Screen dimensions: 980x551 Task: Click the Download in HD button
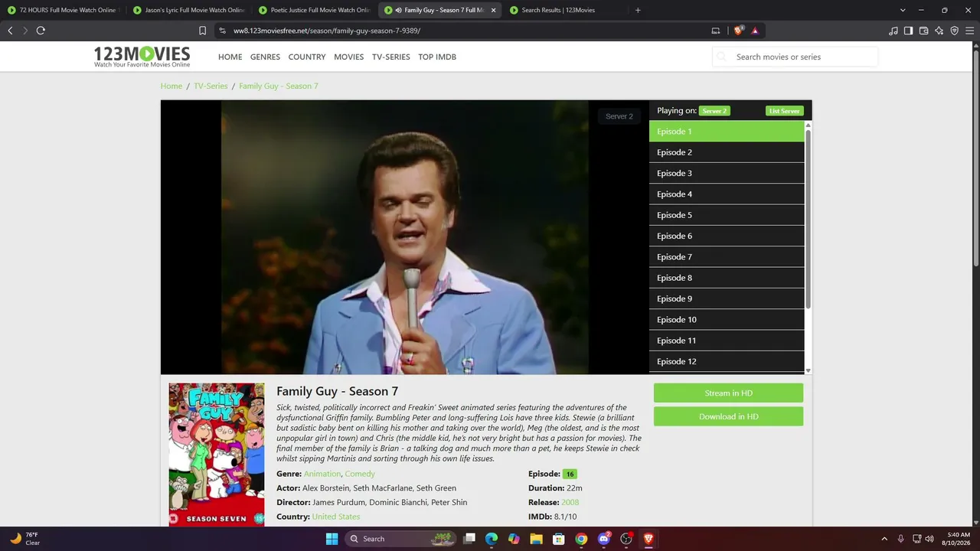click(728, 416)
